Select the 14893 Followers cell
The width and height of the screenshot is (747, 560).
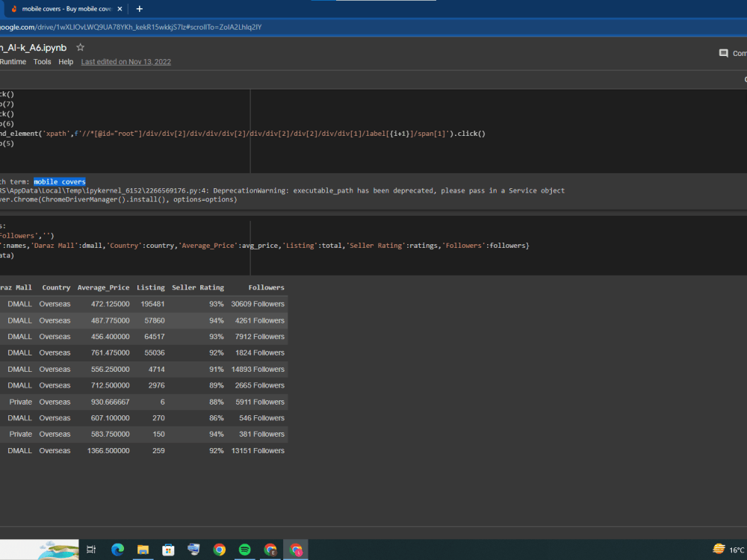[x=258, y=369]
